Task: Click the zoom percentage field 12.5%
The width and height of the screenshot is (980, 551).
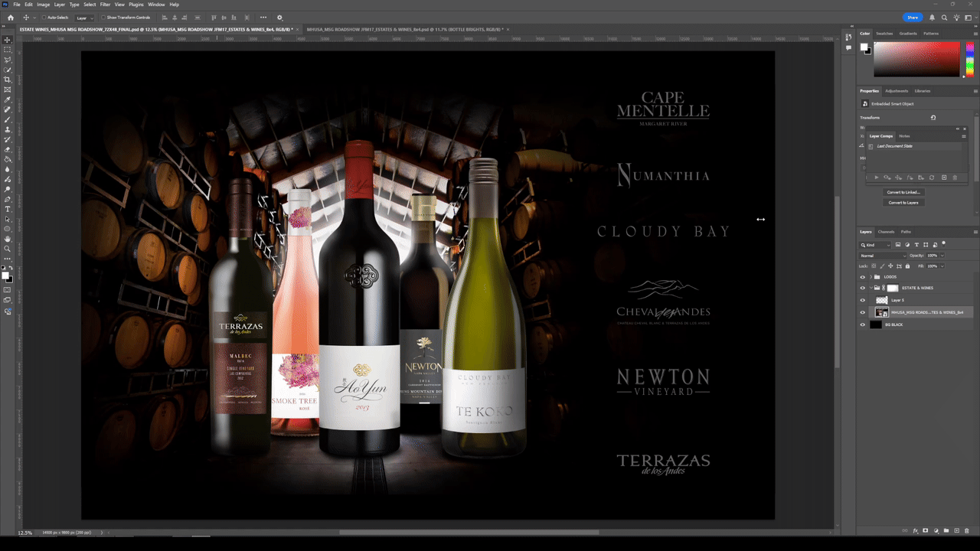Action: 25,533
